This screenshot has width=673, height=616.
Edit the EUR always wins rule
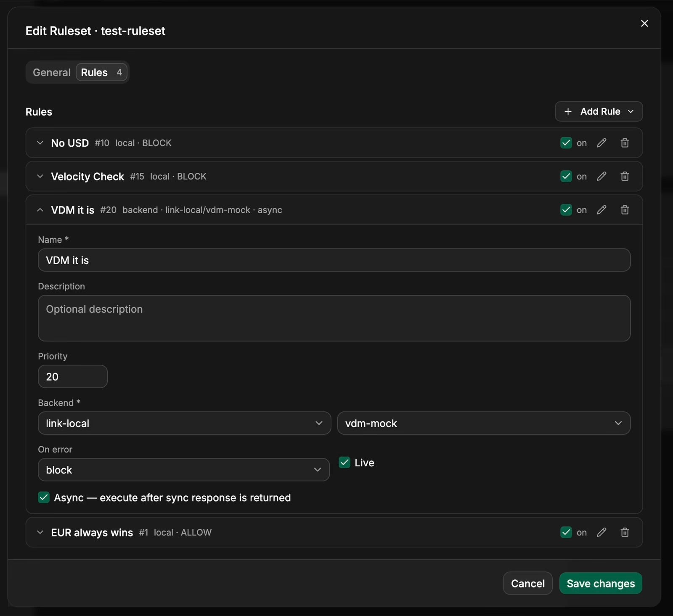coord(601,532)
